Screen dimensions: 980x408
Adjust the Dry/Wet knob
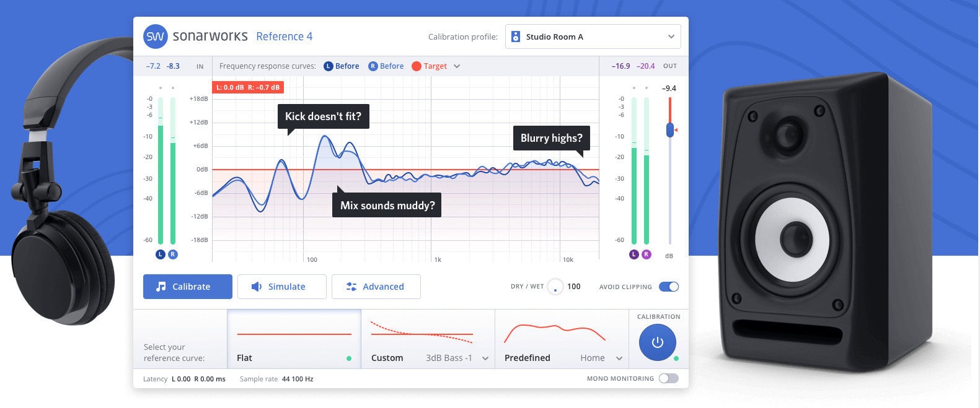pyautogui.click(x=555, y=287)
